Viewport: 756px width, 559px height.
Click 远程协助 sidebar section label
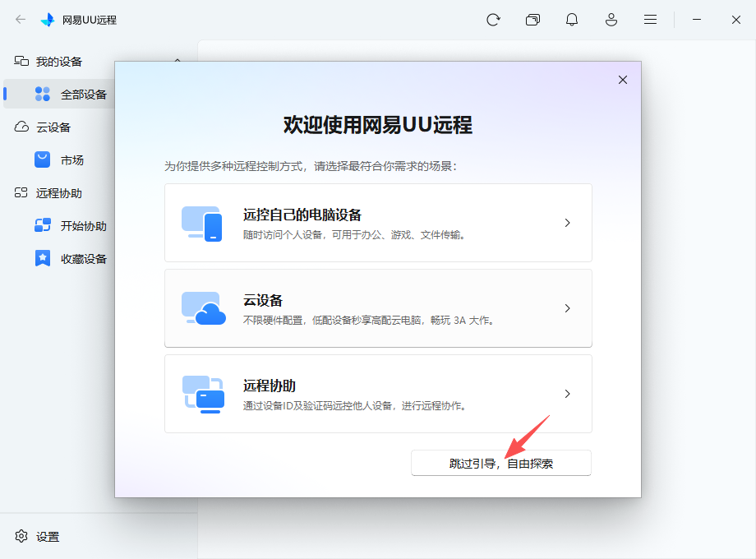[59, 193]
